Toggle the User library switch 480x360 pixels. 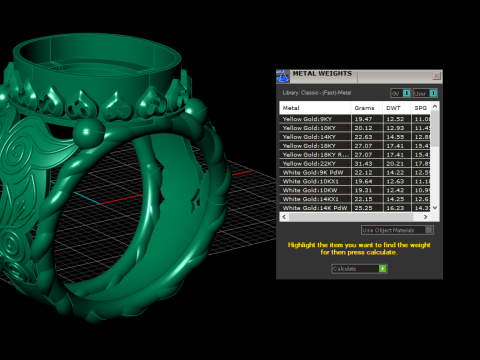(x=425, y=93)
